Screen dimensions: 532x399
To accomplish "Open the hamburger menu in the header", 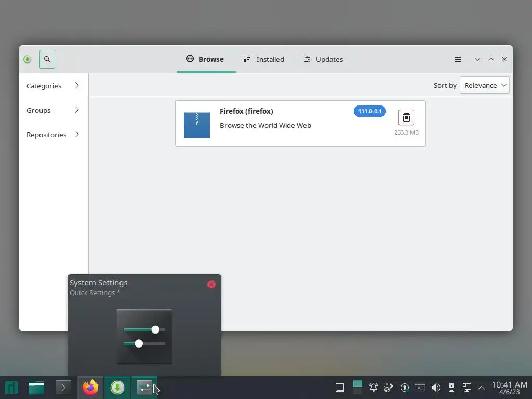I will click(457, 59).
